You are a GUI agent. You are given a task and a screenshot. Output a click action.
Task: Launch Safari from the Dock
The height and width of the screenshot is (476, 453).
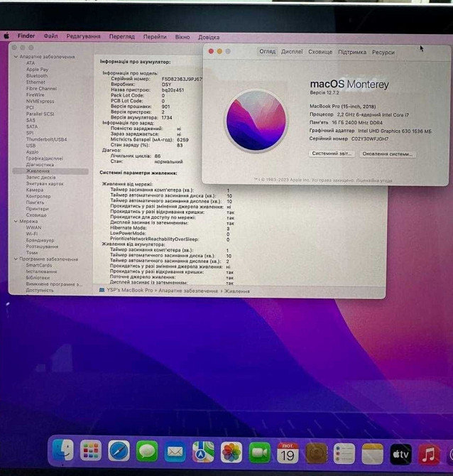(x=119, y=451)
